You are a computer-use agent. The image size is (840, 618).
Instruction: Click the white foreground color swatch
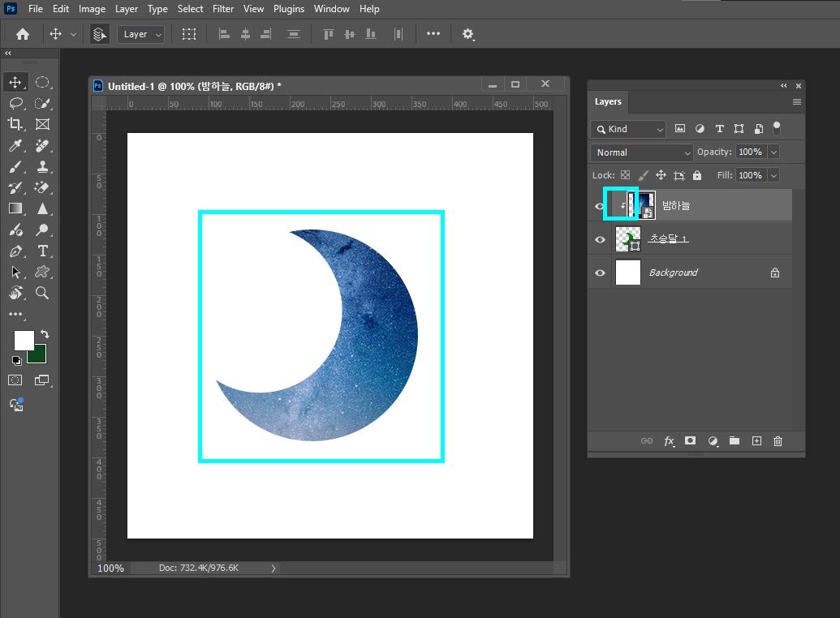point(24,340)
